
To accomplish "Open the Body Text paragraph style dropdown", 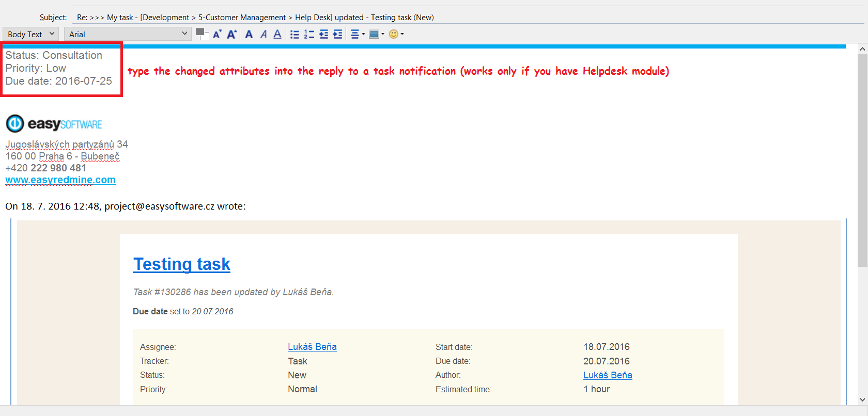I will [x=30, y=34].
